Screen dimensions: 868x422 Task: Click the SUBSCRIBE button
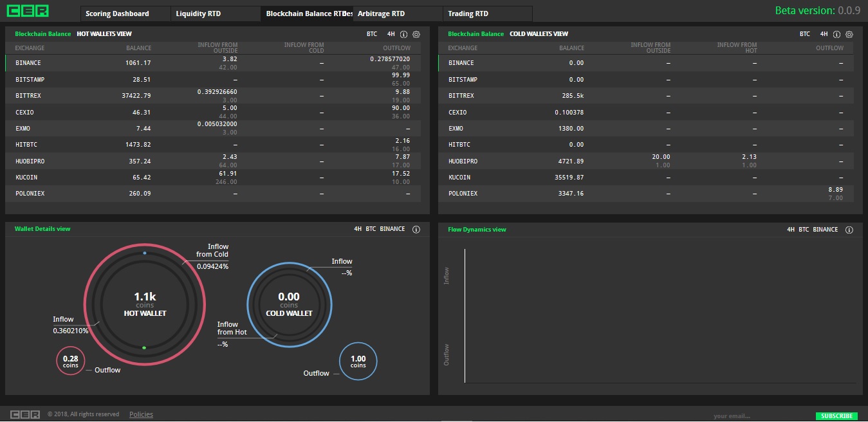point(836,416)
